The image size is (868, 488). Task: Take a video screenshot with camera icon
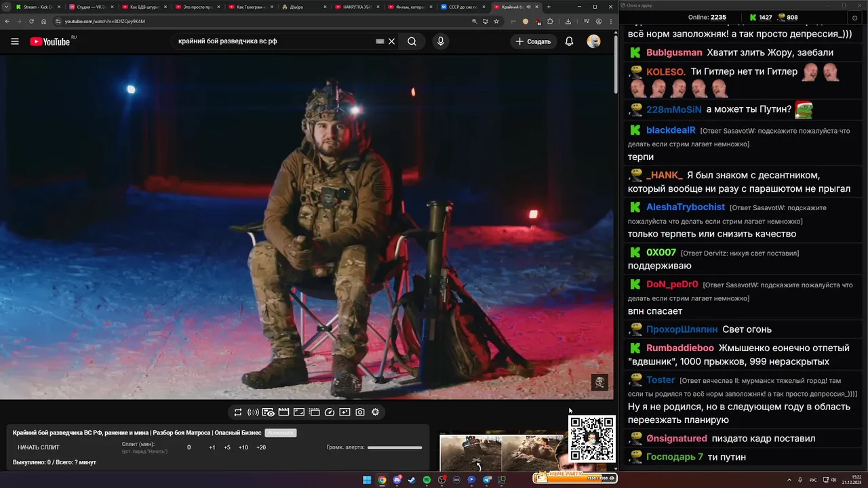[360, 412]
